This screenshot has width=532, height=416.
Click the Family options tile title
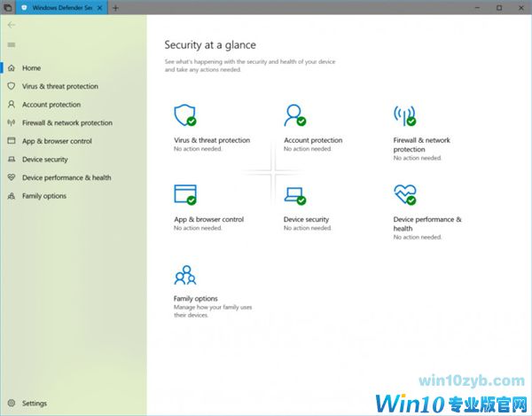195,299
